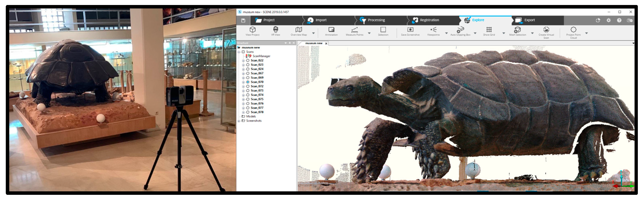The image size is (644, 200).
Task: Click Save Screenshot in the toolbar
Action: point(410,30)
